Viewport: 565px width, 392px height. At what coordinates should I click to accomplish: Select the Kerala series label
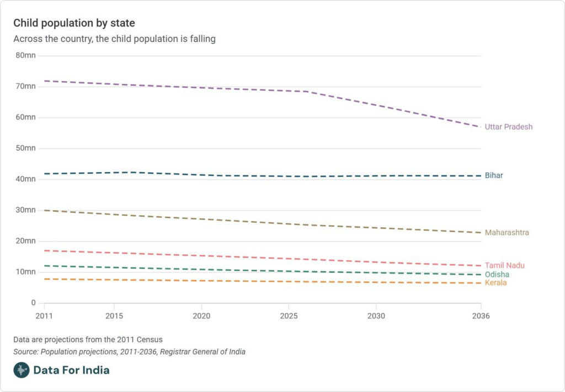(x=495, y=283)
